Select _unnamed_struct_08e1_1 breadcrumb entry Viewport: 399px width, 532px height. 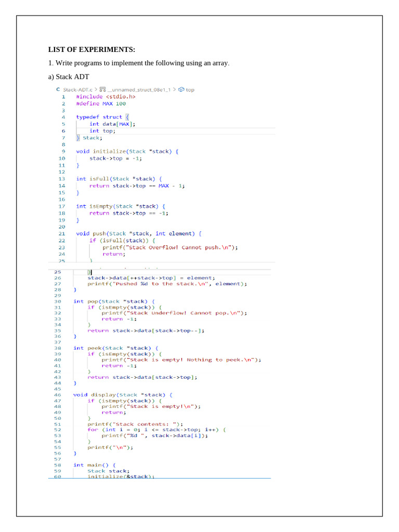139,89
